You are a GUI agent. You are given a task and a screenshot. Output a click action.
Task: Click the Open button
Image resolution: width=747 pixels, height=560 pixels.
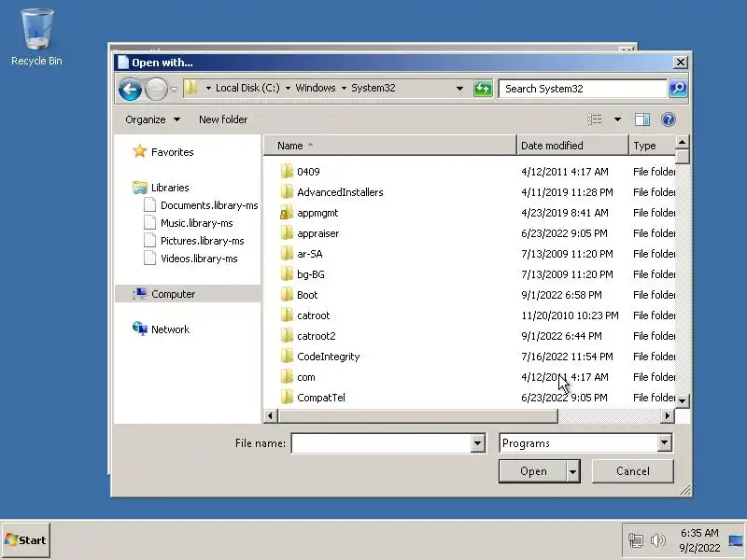click(533, 471)
